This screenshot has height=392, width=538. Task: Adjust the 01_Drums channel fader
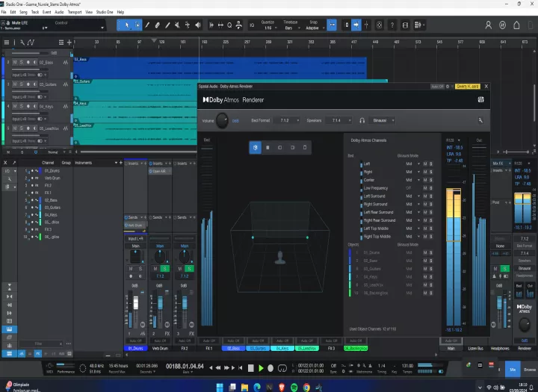(136, 303)
